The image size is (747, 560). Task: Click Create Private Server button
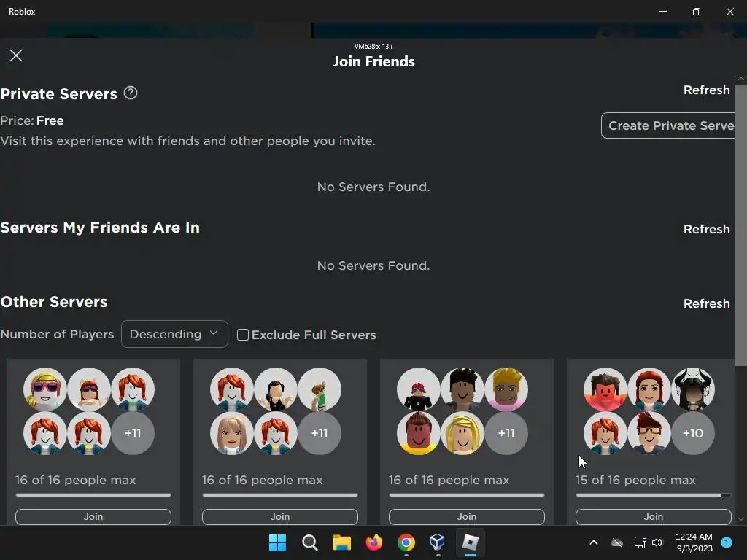pos(669,125)
